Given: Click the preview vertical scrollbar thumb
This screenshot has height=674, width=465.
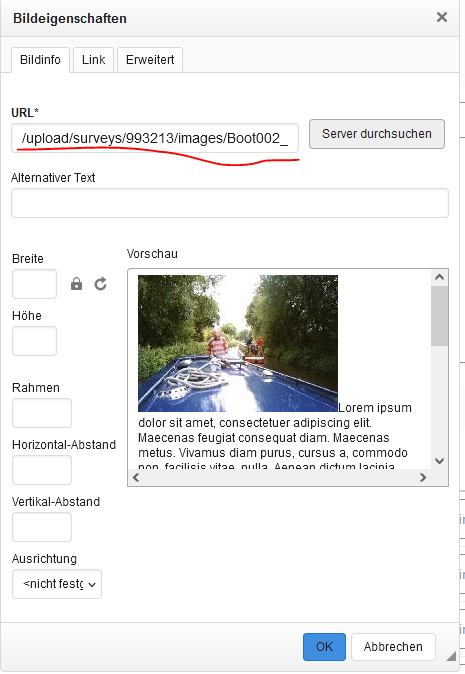Looking at the screenshot, I should (439, 316).
